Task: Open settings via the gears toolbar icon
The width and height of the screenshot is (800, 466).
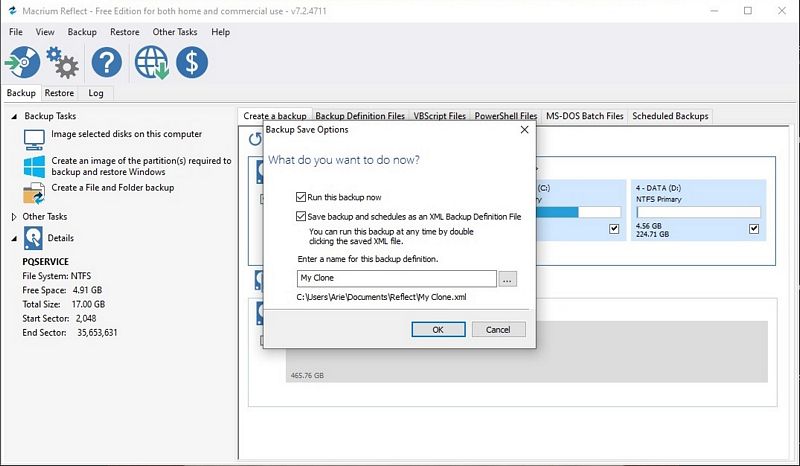Action: click(x=62, y=63)
